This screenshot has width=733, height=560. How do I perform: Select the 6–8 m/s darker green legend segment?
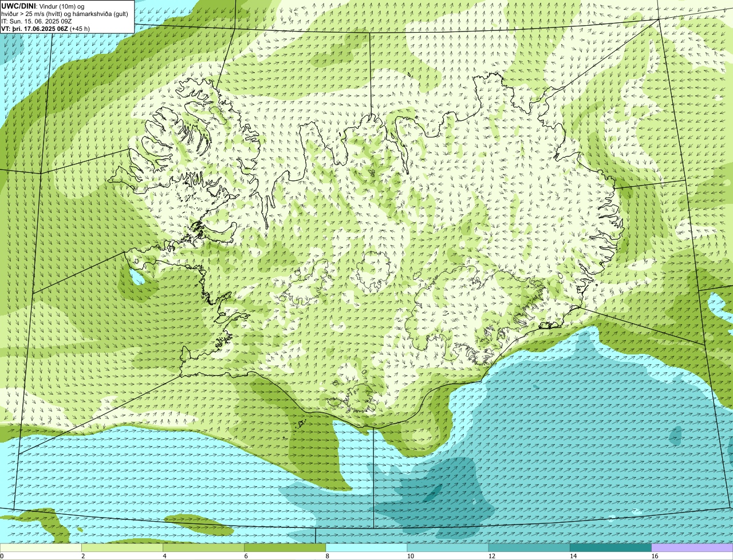(285, 548)
